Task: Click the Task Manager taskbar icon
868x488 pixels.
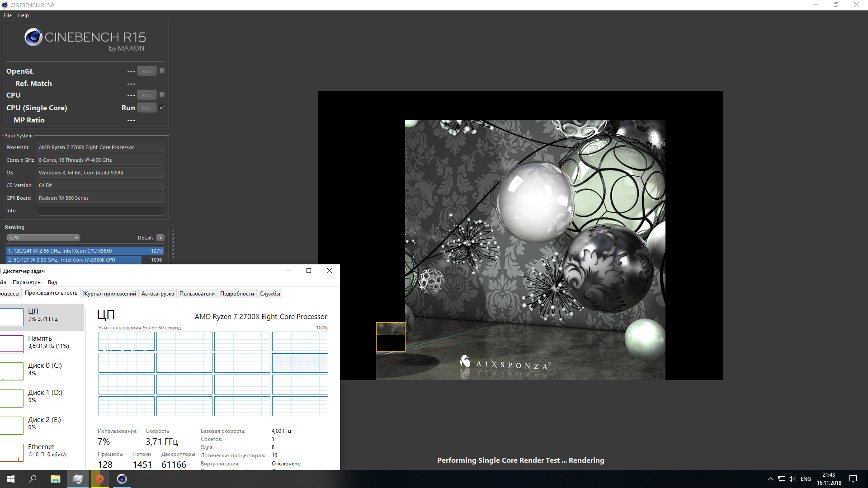Action: pos(78,479)
